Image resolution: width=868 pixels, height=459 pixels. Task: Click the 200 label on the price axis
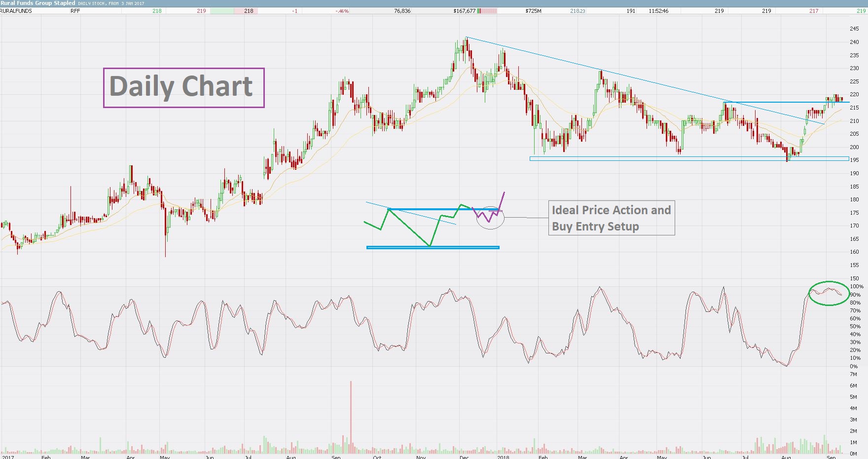click(854, 147)
